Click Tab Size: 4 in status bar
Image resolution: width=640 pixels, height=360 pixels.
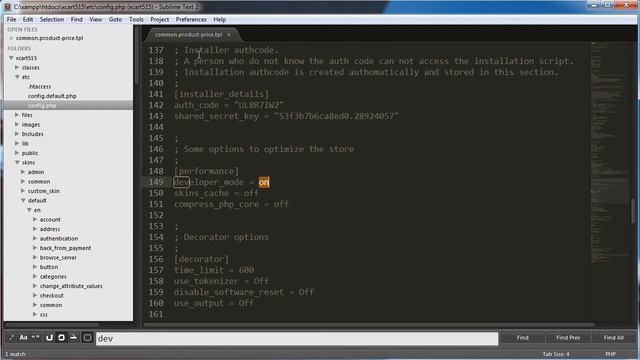point(556,354)
